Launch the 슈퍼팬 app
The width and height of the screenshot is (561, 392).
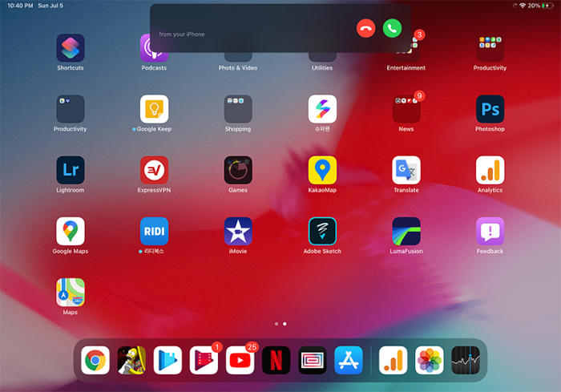point(322,109)
